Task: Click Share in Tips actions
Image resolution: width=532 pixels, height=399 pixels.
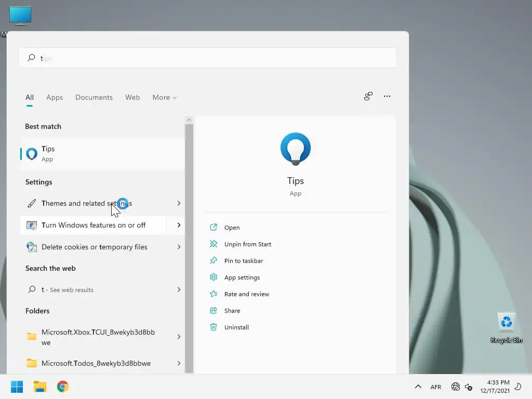Action: pyautogui.click(x=232, y=311)
